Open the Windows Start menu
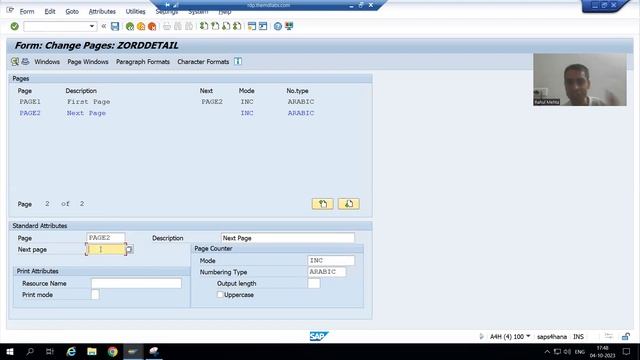 [10, 351]
